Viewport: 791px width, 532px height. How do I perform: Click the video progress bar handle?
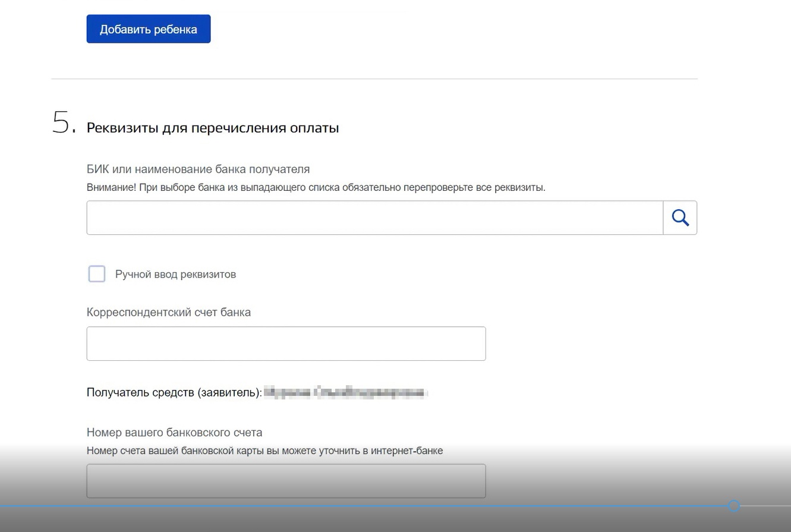click(734, 506)
